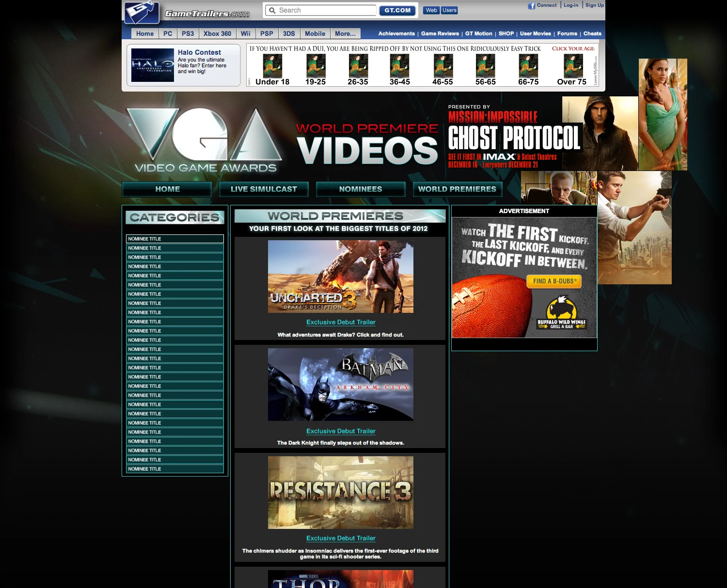Viewport: 727px width, 588px height.
Task: Open the Batman Arkham City thumbnail
Action: pyautogui.click(x=341, y=385)
